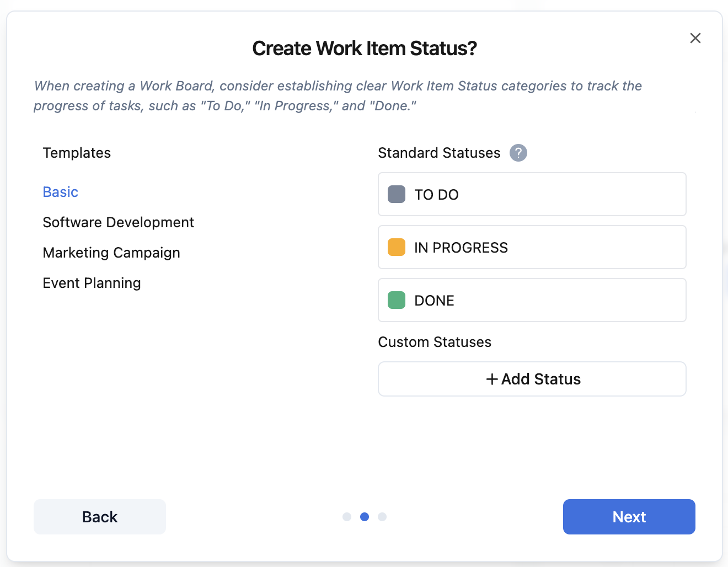
Task: Click the active blue middle pagination dot
Action: tap(365, 517)
